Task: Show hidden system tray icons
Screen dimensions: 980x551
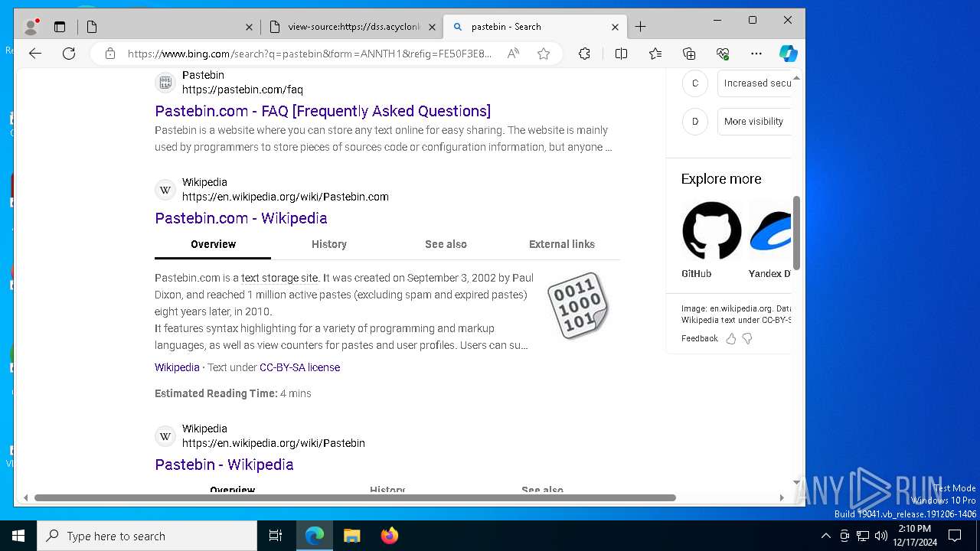Action: [825, 536]
